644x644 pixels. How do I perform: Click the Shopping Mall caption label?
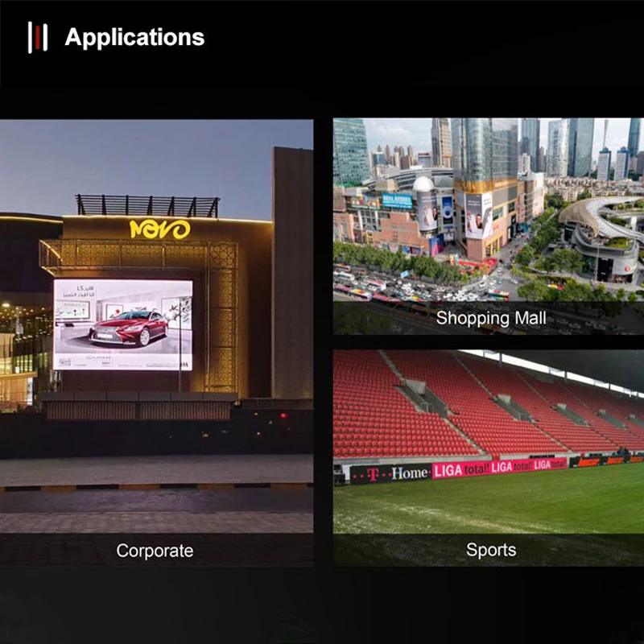point(491,318)
